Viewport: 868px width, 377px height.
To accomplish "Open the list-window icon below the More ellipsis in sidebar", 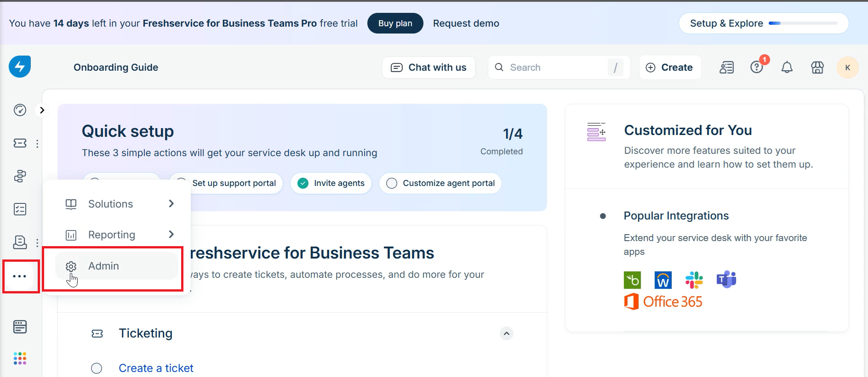I will 20,327.
